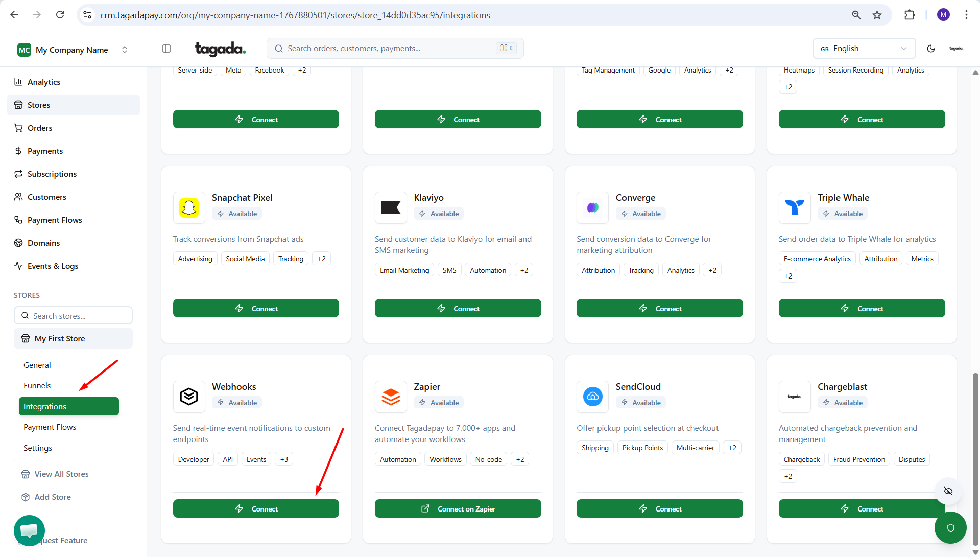The height and width of the screenshot is (557, 980).
Task: Toggle the sidebar collapse panel icon
Action: [166, 49]
